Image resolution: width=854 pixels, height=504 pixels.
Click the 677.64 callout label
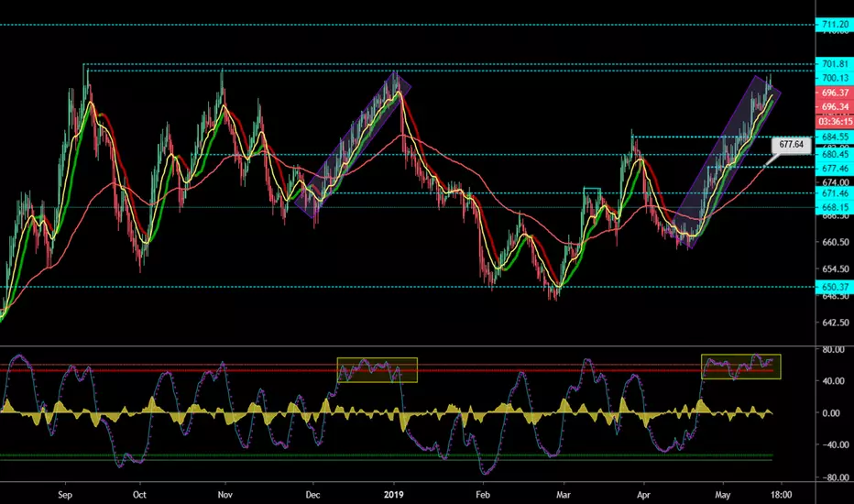791,145
